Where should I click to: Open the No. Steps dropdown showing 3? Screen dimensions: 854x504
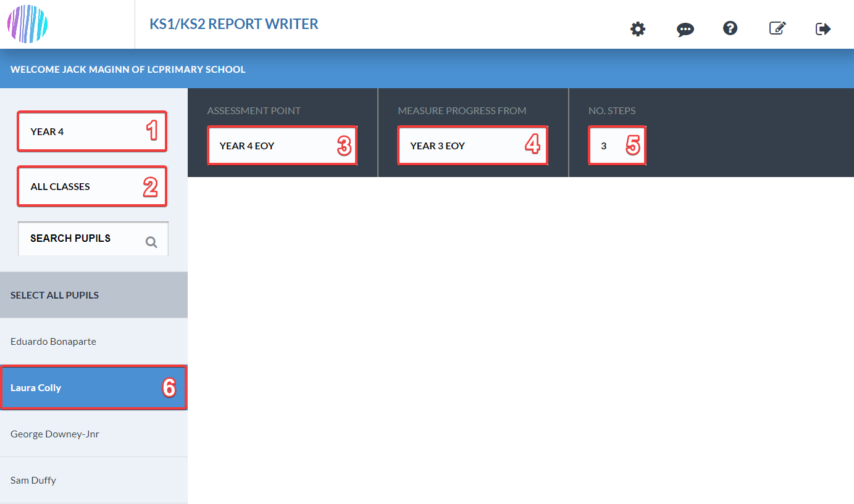pos(617,146)
